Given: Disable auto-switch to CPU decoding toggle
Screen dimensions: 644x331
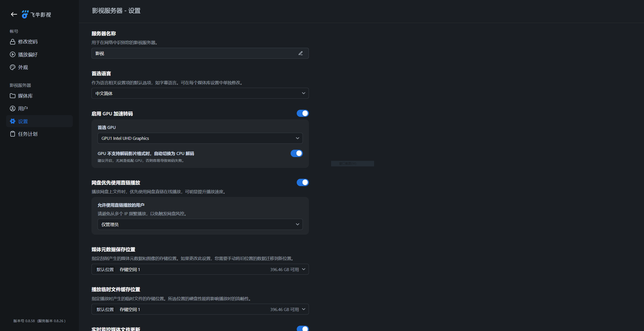Looking at the screenshot, I should 296,153.
